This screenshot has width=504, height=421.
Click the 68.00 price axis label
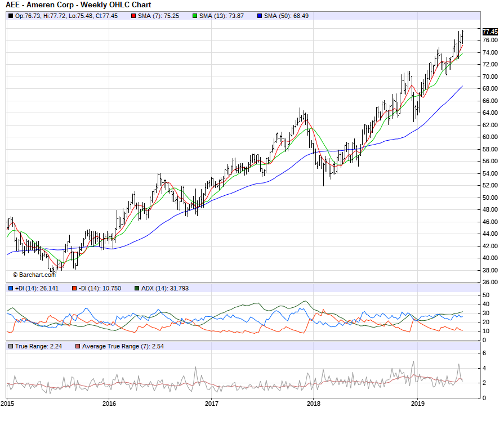pos(490,88)
